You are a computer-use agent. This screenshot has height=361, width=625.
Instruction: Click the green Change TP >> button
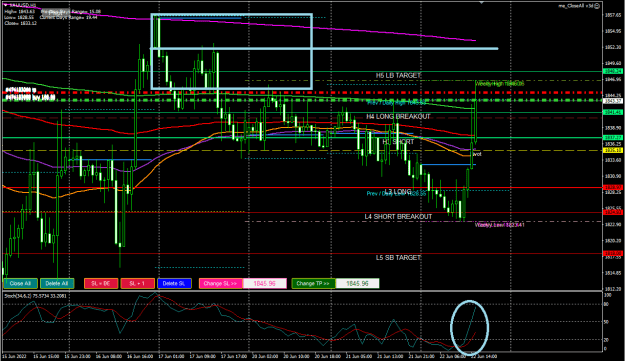(x=313, y=283)
